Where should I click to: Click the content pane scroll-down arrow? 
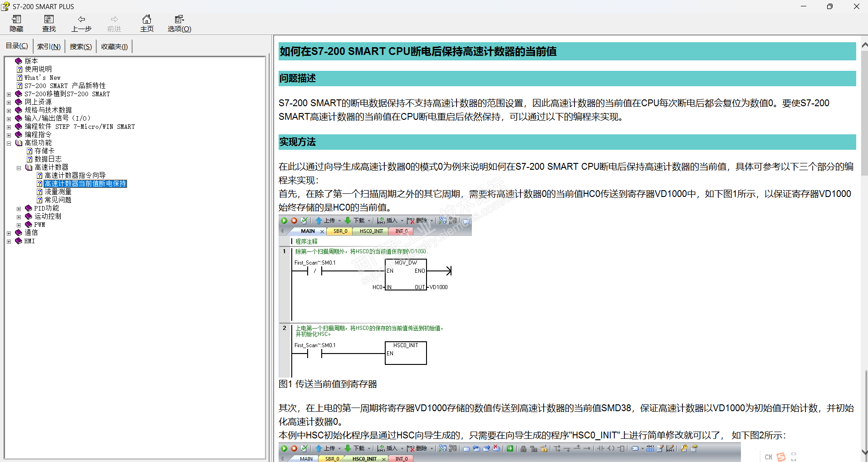tap(864, 452)
